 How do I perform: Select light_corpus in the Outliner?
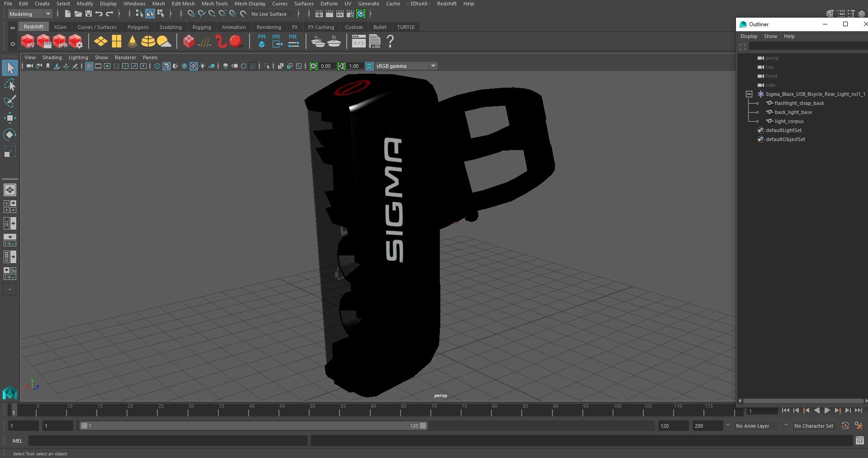tap(789, 121)
